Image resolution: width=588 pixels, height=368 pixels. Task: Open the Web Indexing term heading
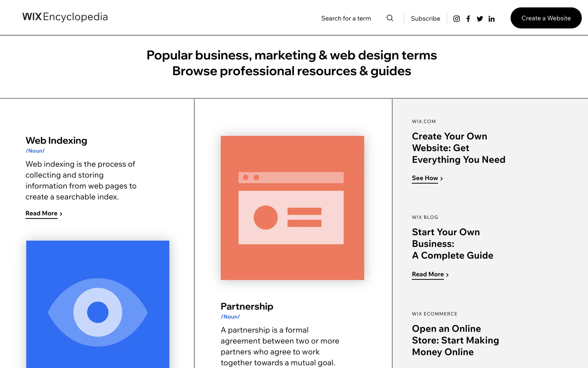[x=56, y=140]
